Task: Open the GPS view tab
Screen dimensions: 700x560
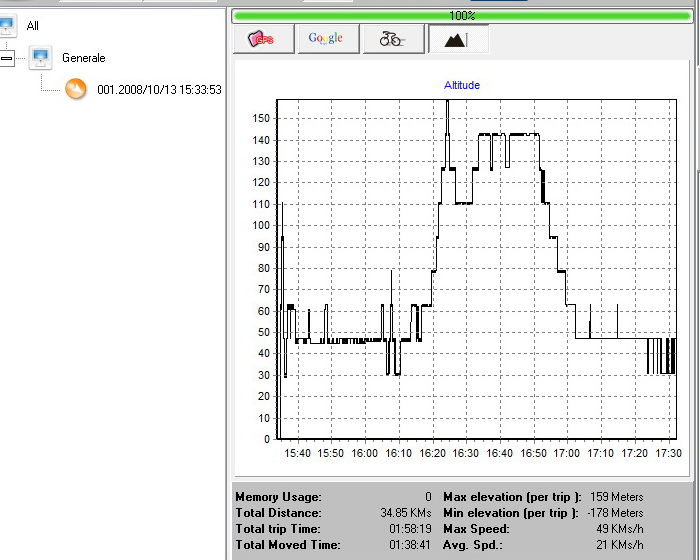Action: (x=263, y=39)
